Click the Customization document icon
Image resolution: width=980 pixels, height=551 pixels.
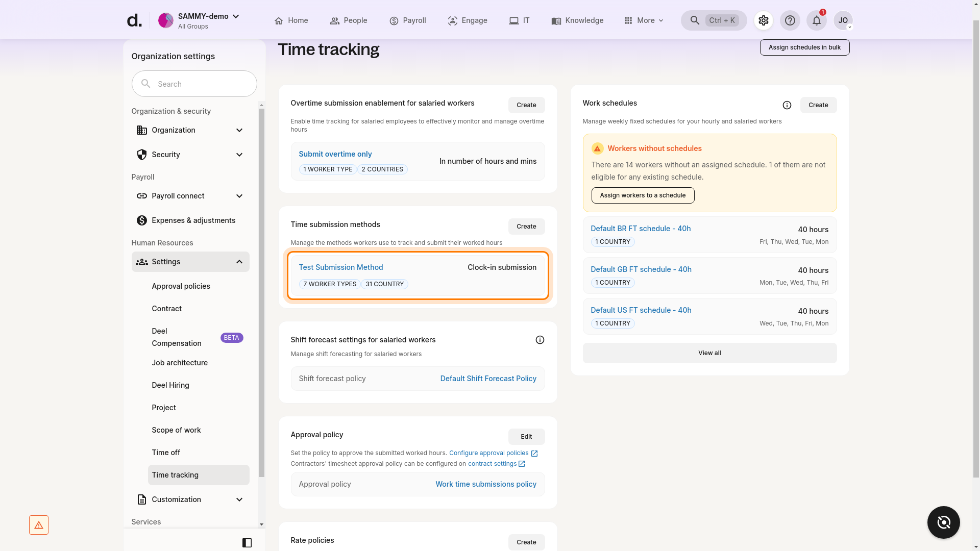(x=142, y=499)
